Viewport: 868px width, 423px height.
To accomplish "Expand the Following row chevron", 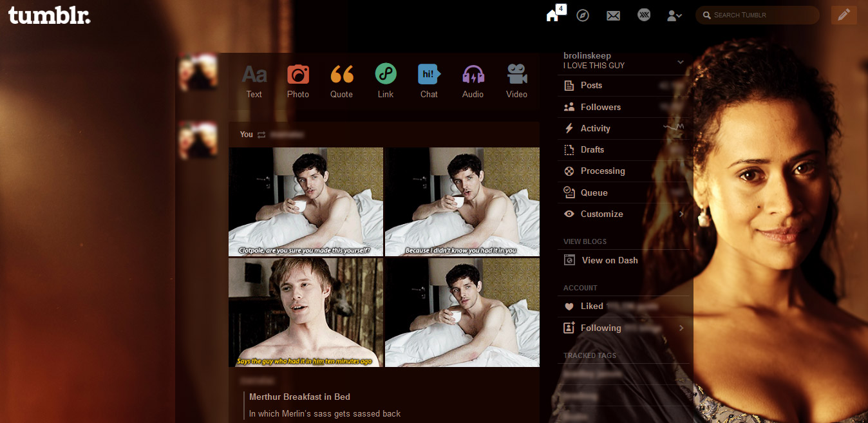I will point(681,328).
